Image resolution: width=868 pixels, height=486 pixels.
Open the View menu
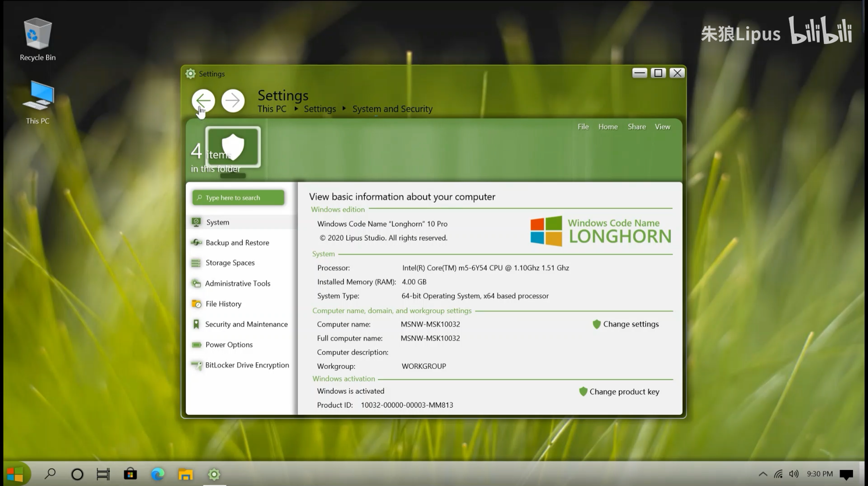tap(662, 127)
